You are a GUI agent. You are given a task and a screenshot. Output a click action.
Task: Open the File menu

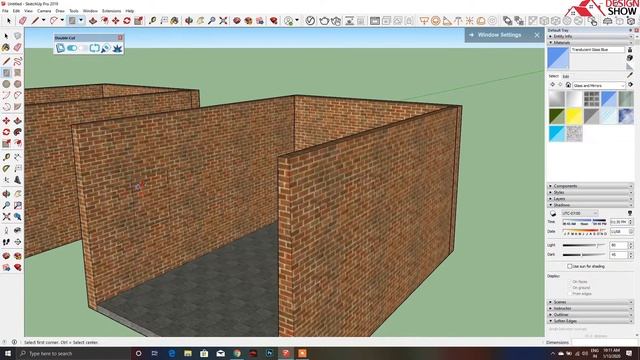pos(5,11)
